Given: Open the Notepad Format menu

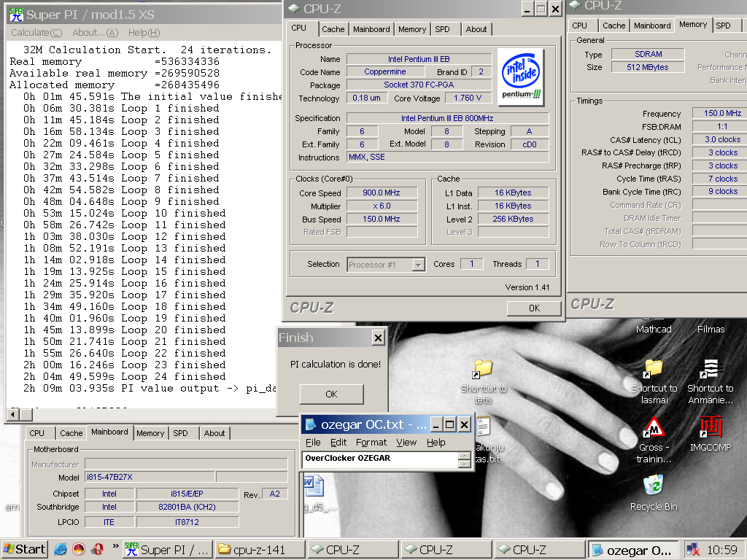Looking at the screenshot, I should click(371, 443).
